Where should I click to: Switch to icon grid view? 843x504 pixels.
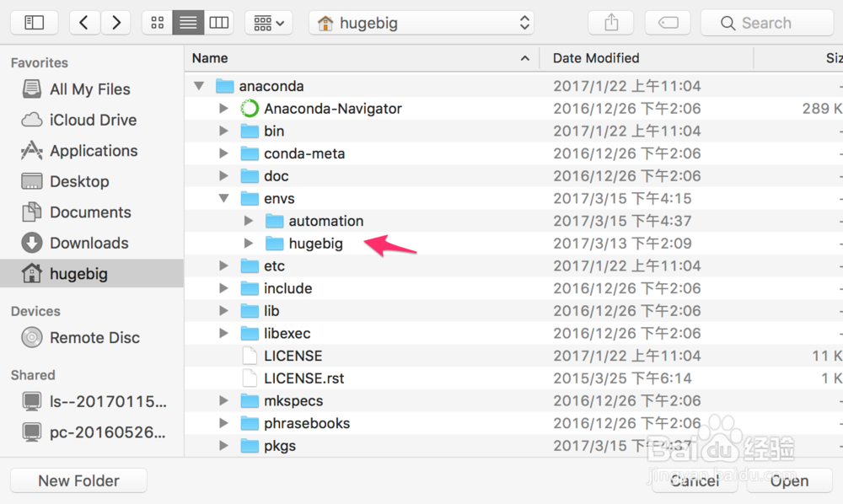pos(157,22)
